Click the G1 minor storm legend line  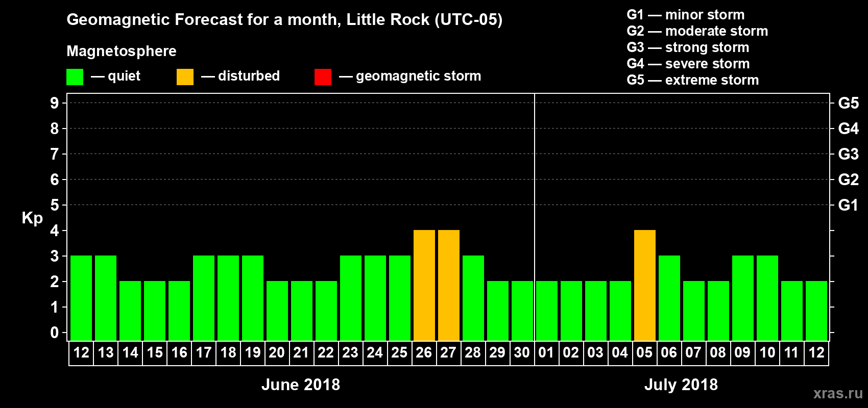tap(686, 15)
